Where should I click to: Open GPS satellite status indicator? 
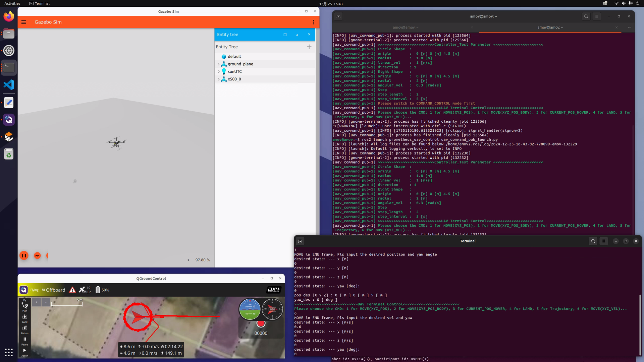[x=85, y=290]
